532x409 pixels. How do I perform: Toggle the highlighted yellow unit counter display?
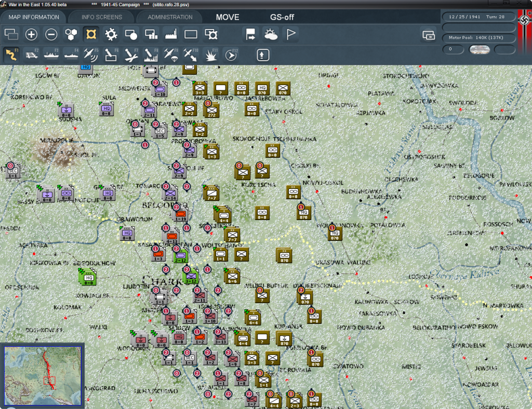[91, 34]
